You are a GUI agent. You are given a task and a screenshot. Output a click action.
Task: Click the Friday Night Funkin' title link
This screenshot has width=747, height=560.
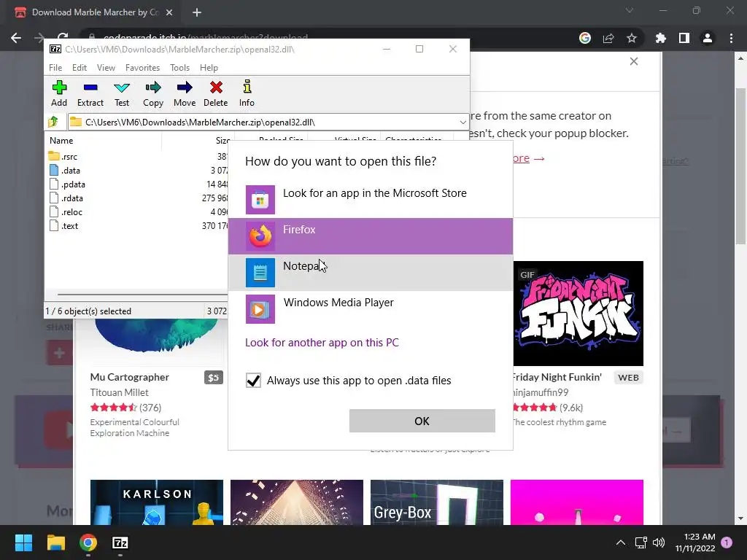point(557,377)
